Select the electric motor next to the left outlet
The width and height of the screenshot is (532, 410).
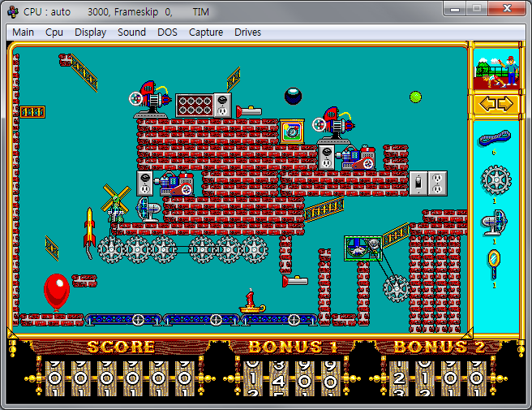175,183
